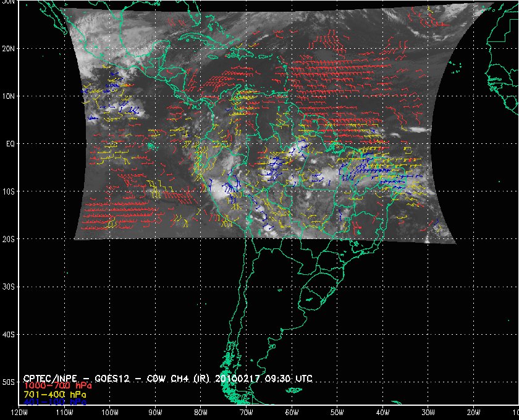Click the 90W longitude label

click(155, 413)
